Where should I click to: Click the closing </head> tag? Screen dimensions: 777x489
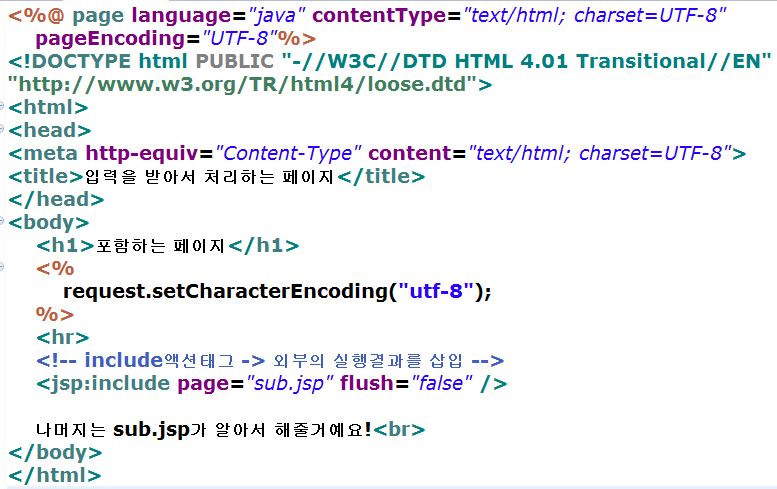56,200
